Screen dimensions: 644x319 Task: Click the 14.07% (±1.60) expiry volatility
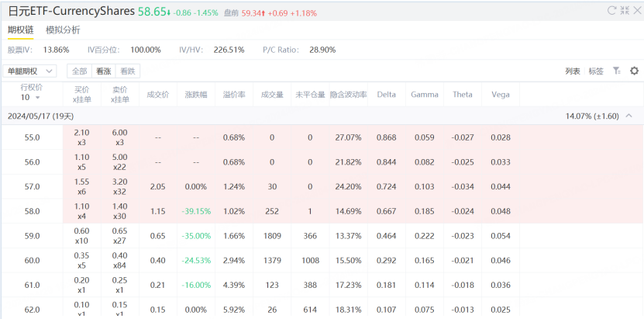coord(592,116)
